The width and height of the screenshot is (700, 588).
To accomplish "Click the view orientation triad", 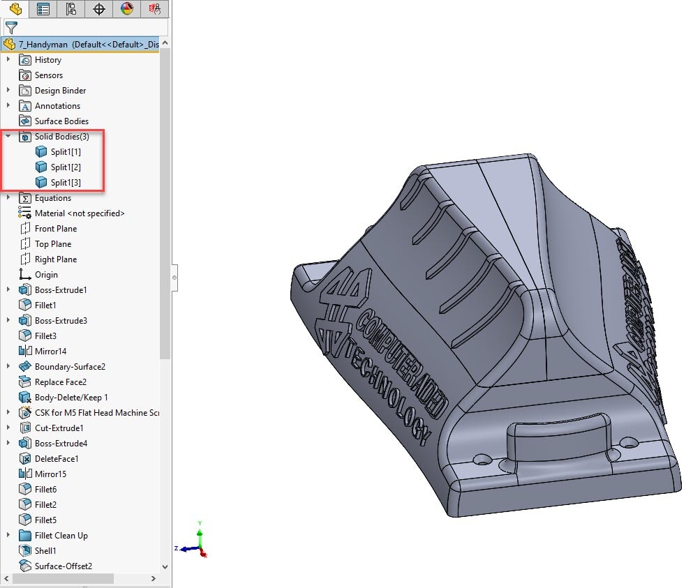I will [193, 541].
